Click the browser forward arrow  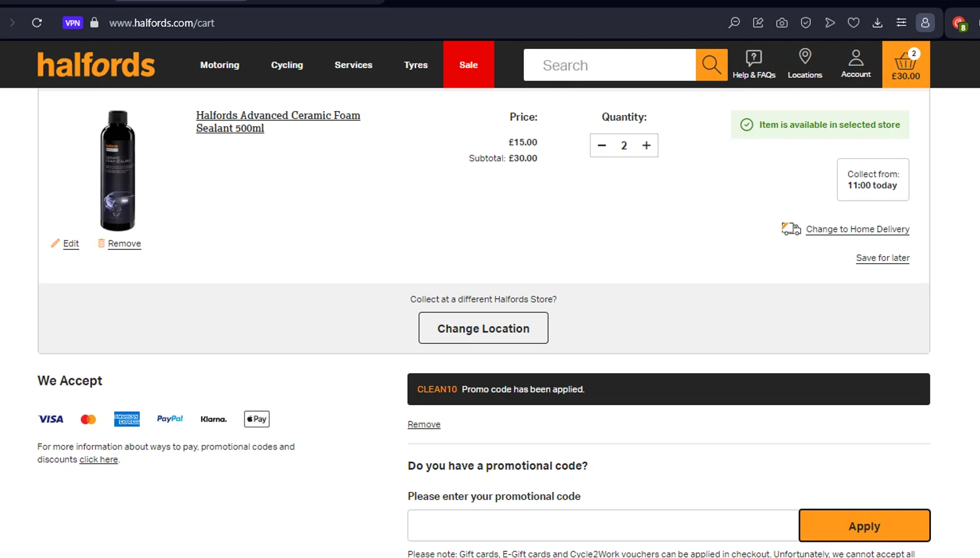(x=12, y=23)
